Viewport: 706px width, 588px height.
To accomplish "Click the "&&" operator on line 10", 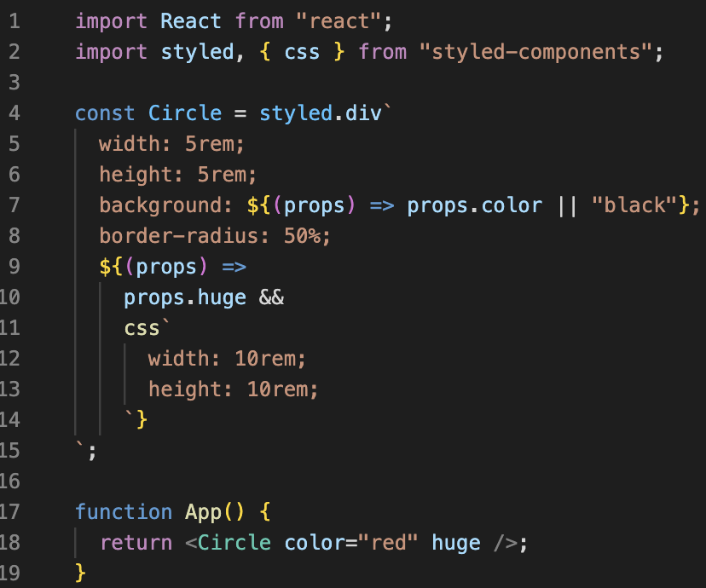I will pyautogui.click(x=271, y=297).
